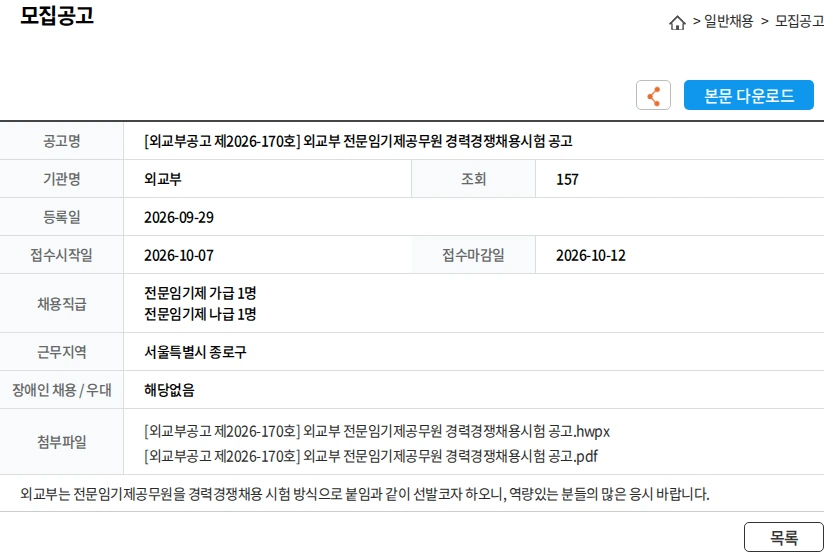Click the registration date 2026-09-29
824x552 pixels.
pos(179,217)
